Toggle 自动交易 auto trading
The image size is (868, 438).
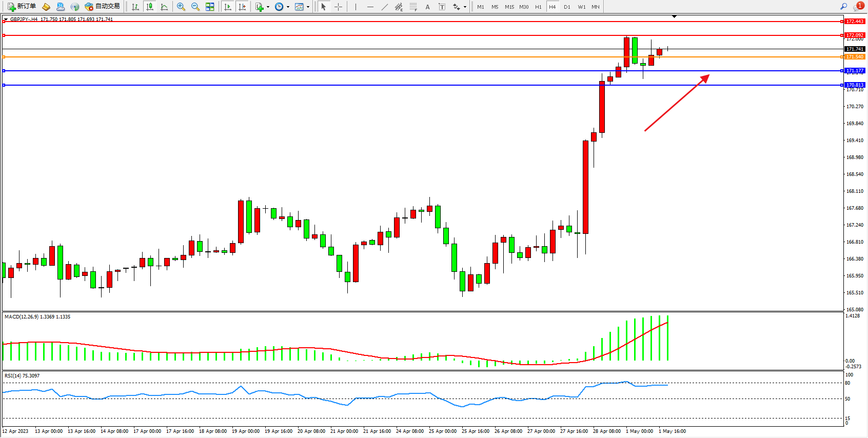coord(102,7)
